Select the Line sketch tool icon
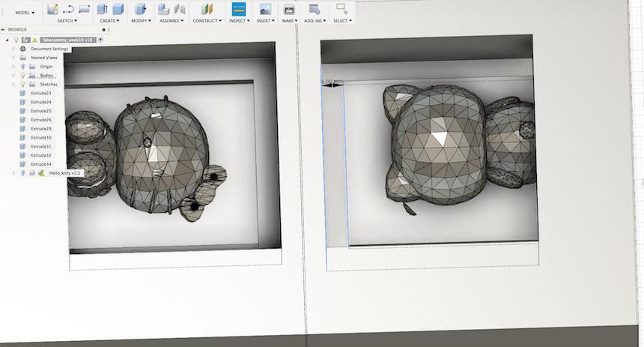 [x=68, y=9]
